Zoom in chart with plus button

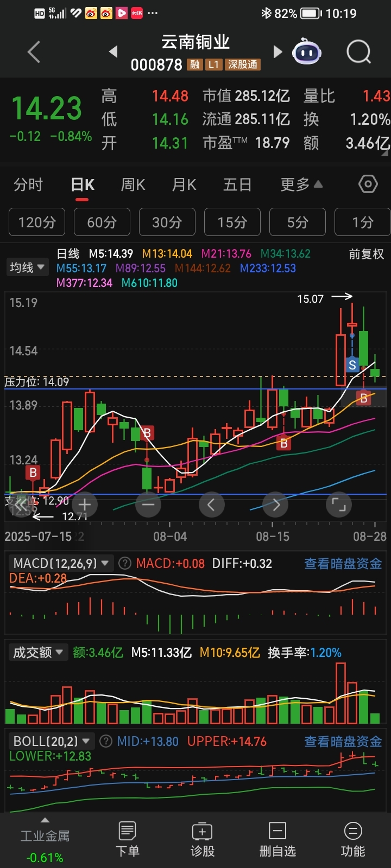tap(85, 505)
